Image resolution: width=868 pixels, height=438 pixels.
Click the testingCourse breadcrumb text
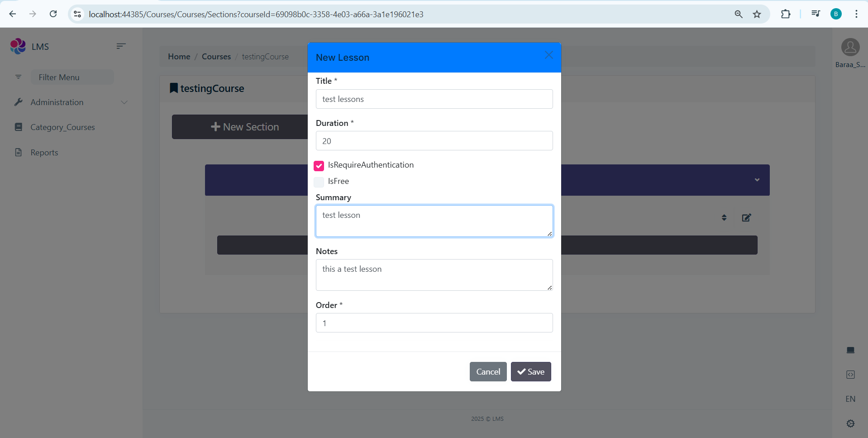pos(265,57)
